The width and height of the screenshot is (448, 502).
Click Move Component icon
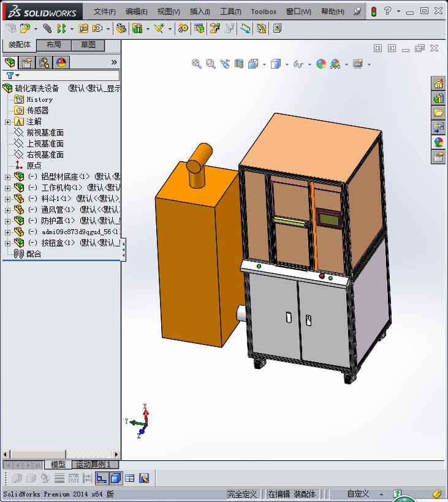[x=97, y=28]
